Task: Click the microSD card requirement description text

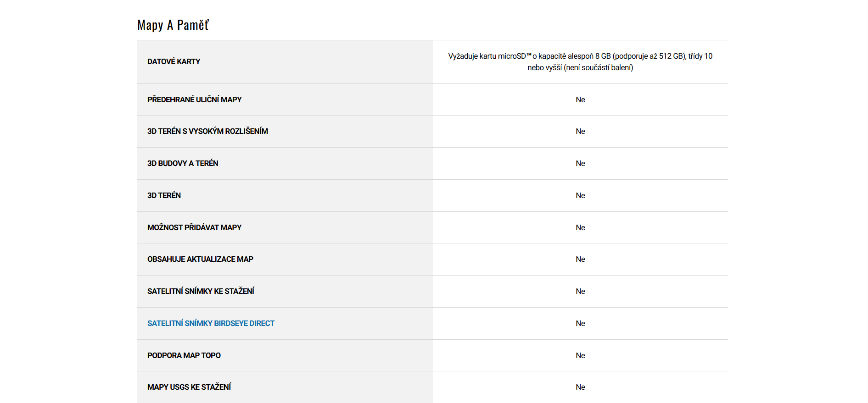Action: [x=580, y=62]
